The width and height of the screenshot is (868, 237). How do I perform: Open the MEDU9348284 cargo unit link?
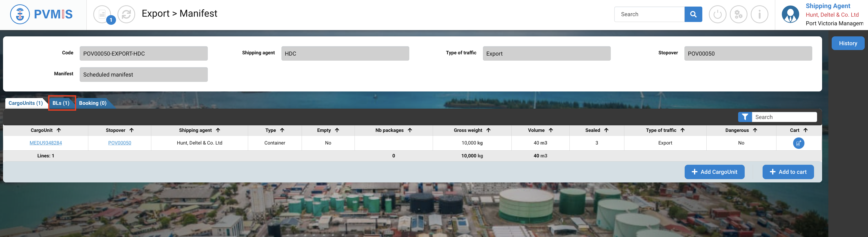click(46, 143)
